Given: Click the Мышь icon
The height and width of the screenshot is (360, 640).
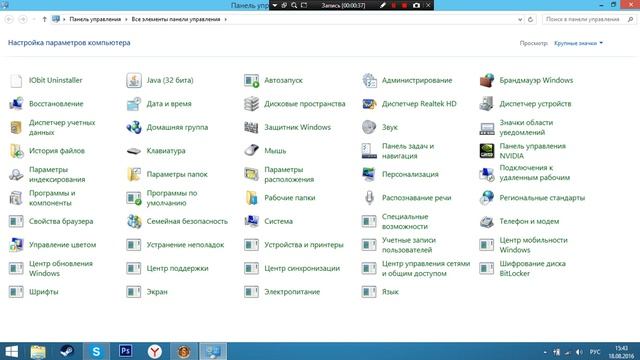Looking at the screenshot, I should tap(251, 151).
